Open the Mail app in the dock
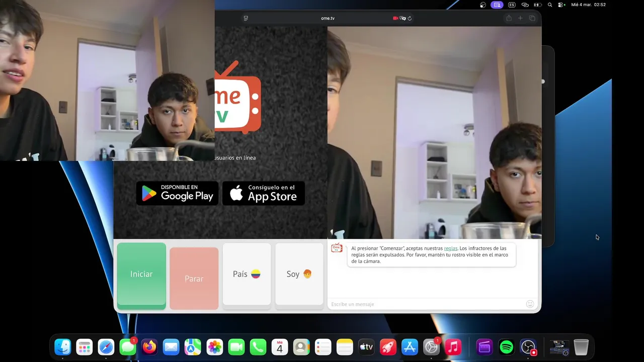This screenshot has width=644, height=362. coord(171,347)
